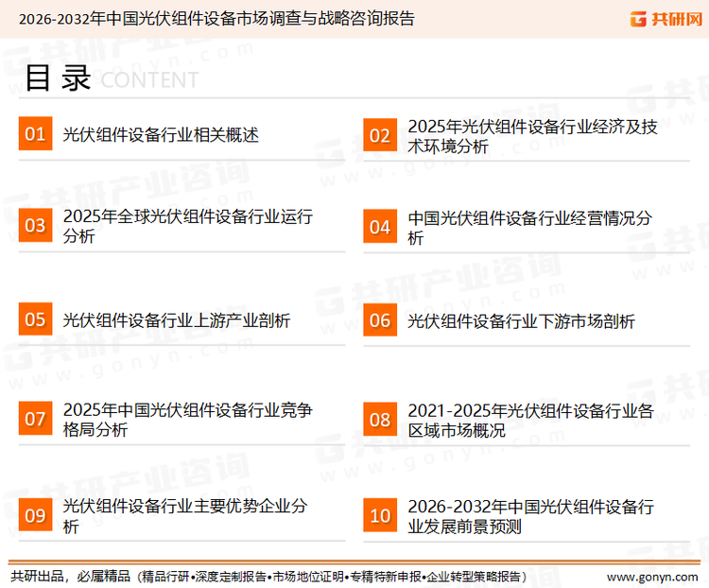Click the orange 08 number badge
The width and height of the screenshot is (709, 588).
point(380,420)
